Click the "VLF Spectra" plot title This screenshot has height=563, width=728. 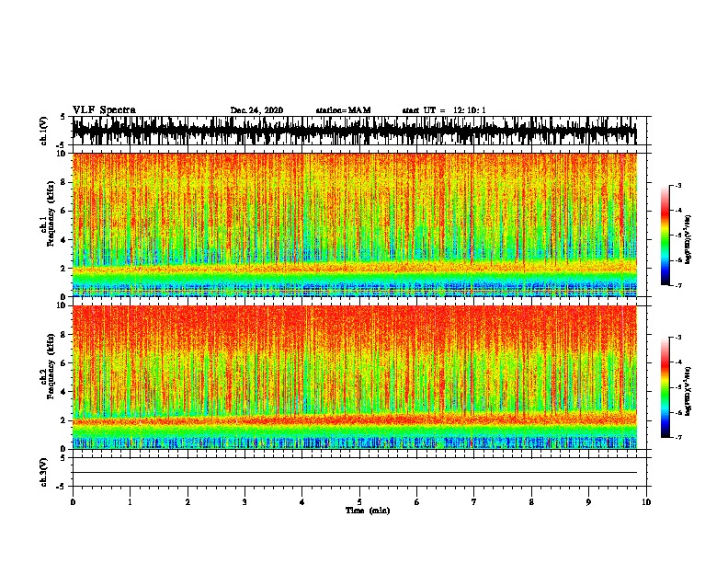click(104, 109)
